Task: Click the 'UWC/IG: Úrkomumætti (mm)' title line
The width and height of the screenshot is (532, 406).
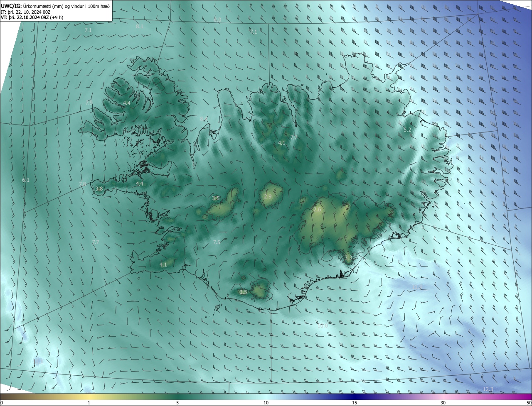Action: pyautogui.click(x=55, y=6)
